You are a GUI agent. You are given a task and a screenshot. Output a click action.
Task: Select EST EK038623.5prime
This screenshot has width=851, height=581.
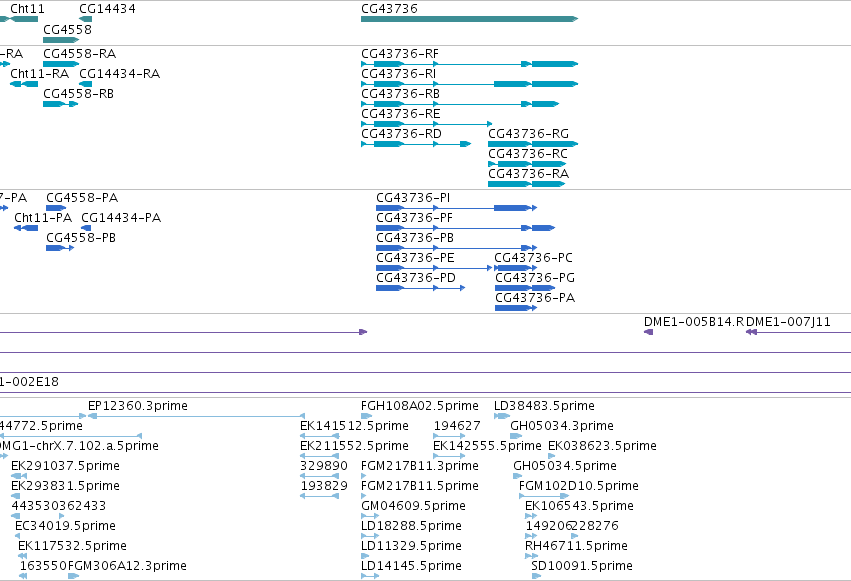click(x=552, y=457)
